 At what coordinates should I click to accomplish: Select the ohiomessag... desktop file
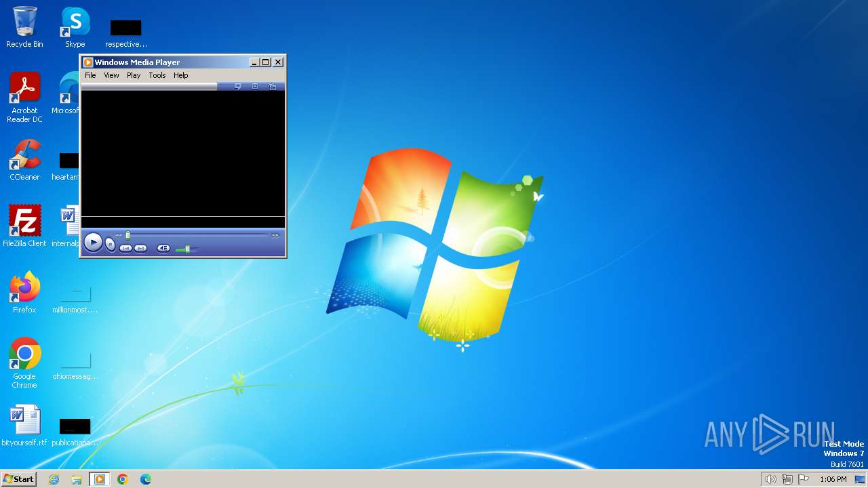75,365
